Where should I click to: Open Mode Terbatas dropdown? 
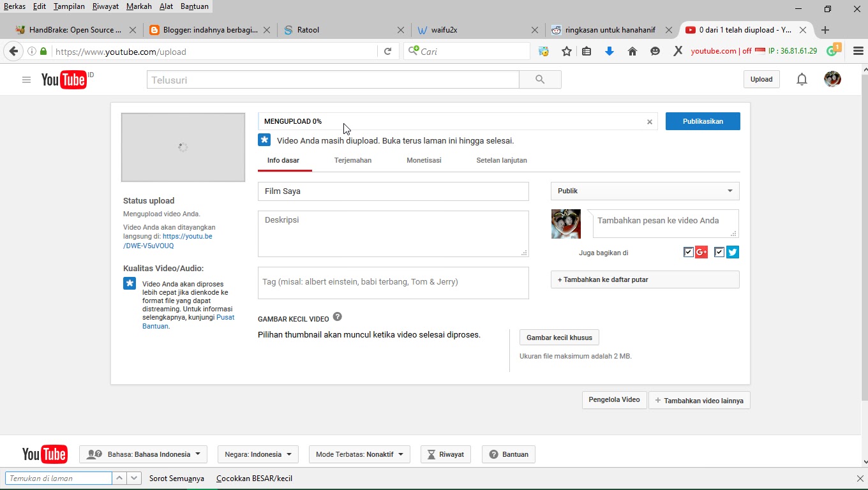click(359, 454)
